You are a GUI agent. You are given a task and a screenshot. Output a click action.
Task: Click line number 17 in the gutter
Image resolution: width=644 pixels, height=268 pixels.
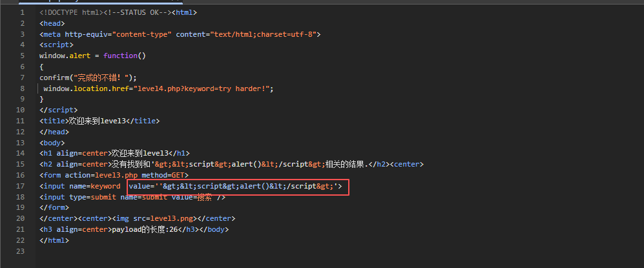[x=21, y=186]
